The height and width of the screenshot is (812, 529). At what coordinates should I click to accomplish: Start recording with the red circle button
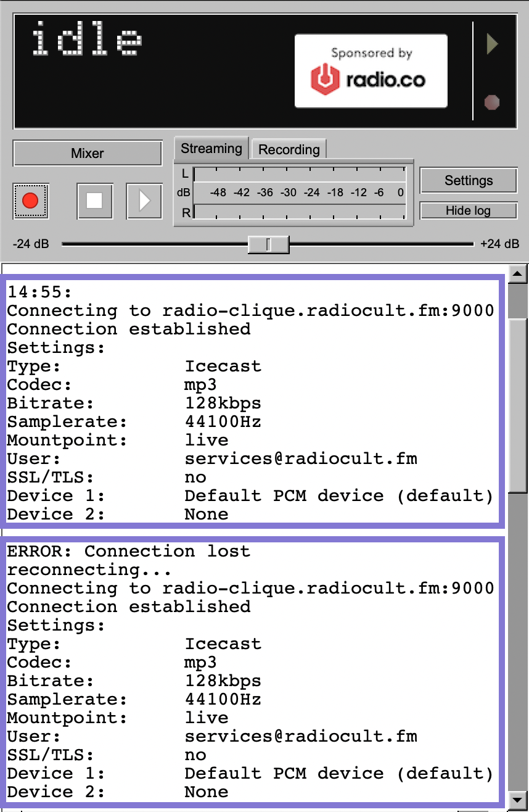(x=30, y=201)
